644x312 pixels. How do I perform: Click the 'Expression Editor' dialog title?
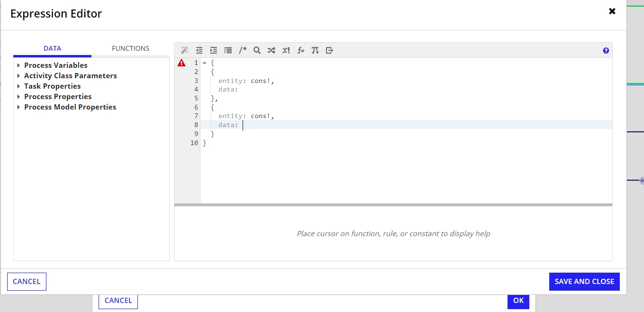point(56,14)
